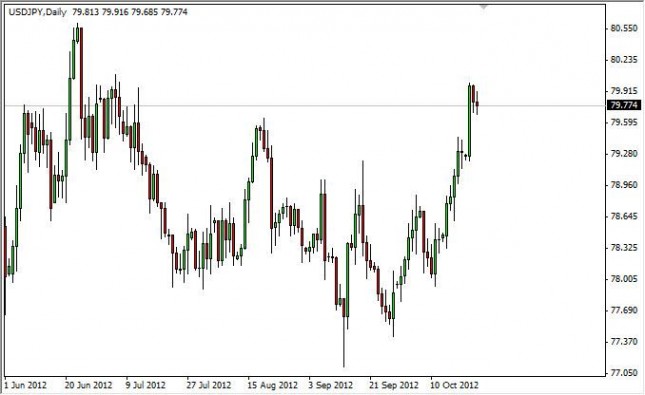Click the 10 Oct 2012 date label
645x395 pixels.
coord(455,386)
